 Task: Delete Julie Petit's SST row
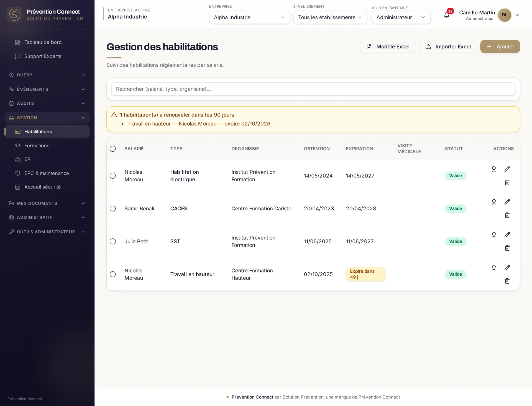[x=507, y=248]
